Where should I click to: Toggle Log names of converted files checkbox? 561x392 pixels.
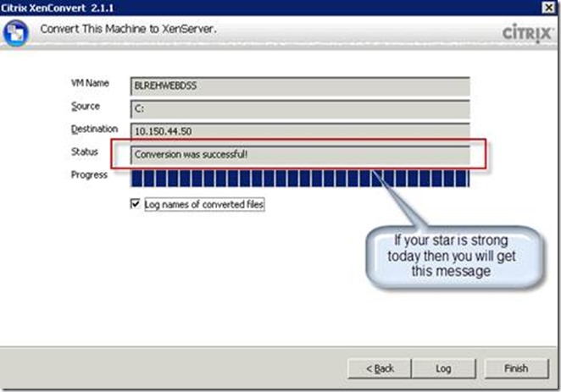point(135,204)
